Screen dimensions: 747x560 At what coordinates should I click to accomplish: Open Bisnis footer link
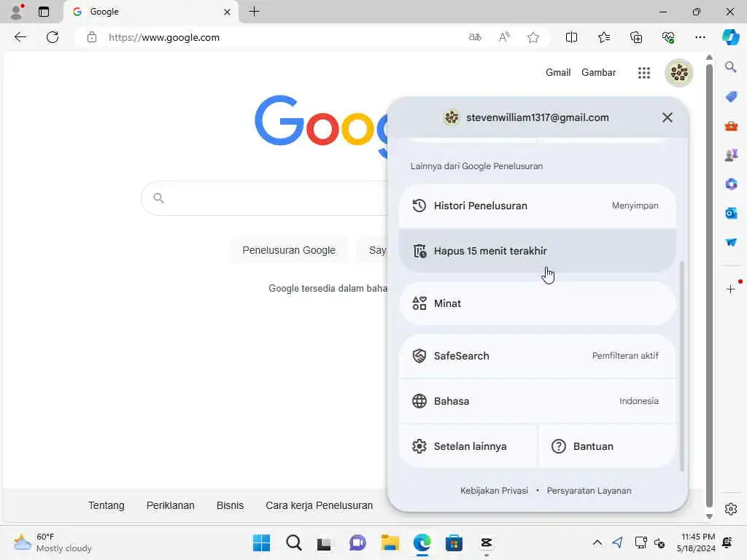click(x=230, y=505)
